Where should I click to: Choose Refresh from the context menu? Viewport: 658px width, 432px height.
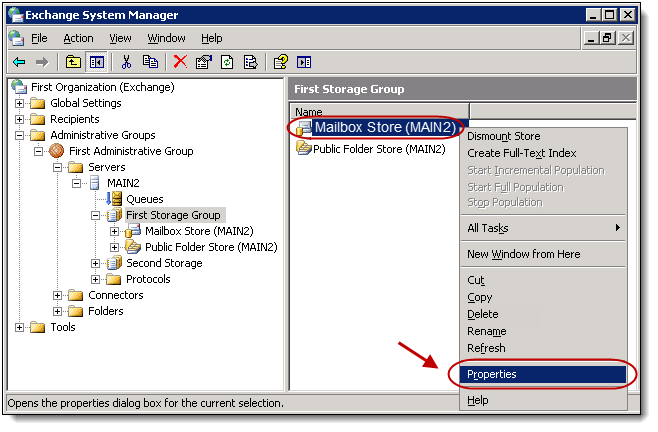(543, 348)
